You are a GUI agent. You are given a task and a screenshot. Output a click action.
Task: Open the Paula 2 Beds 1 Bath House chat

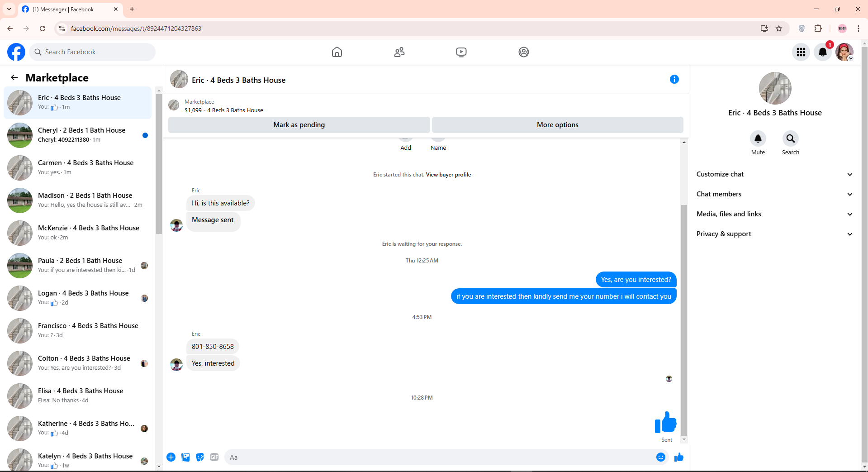pos(78,266)
